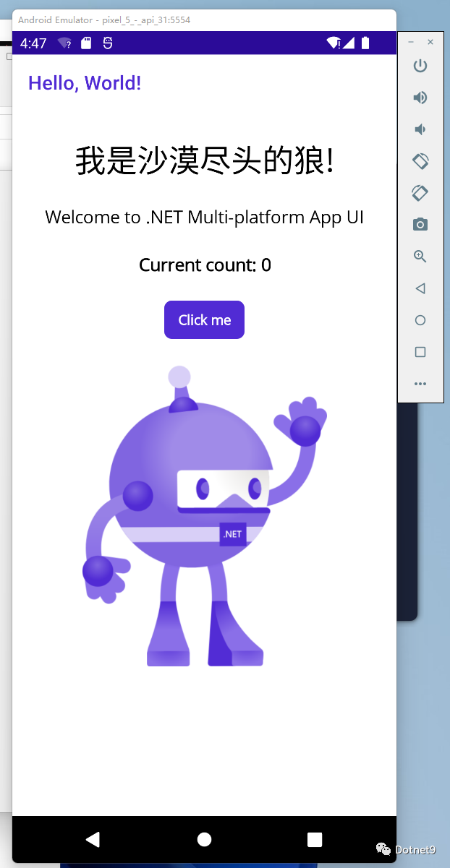Tap the cellular signal icon in status bar
This screenshot has width=450, height=868.
pos(349,43)
